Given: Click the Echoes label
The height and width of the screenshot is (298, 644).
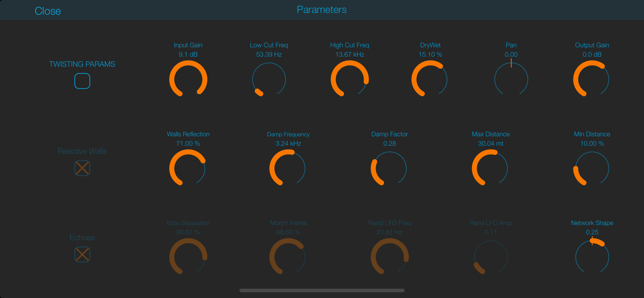Looking at the screenshot, I should pos(82,237).
